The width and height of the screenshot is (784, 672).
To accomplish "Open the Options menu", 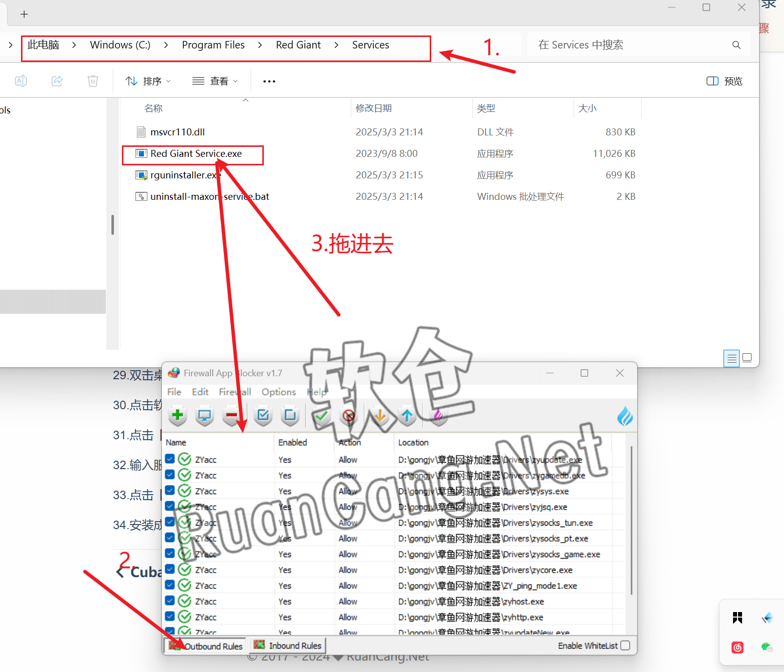I will click(279, 392).
